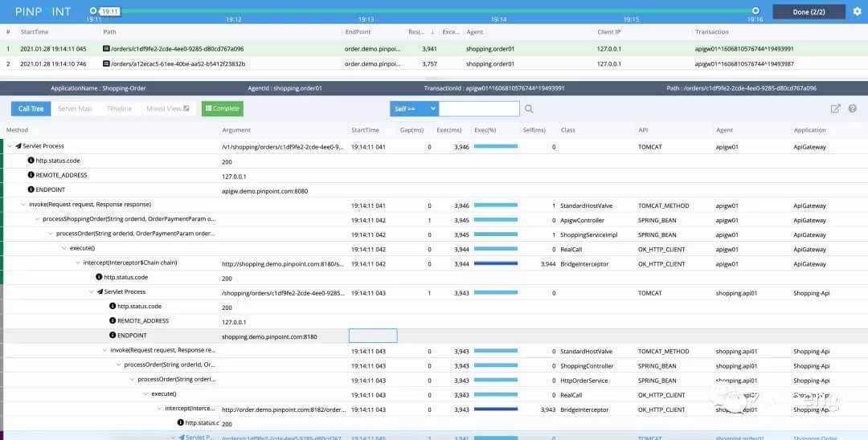Click the search filter text field
The width and height of the screenshot is (868, 440).
479,108
